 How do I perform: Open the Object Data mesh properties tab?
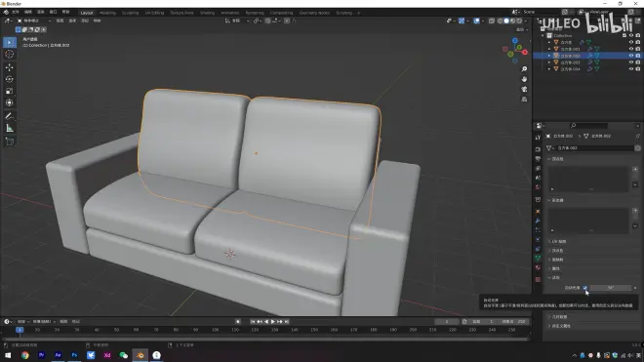click(x=538, y=258)
